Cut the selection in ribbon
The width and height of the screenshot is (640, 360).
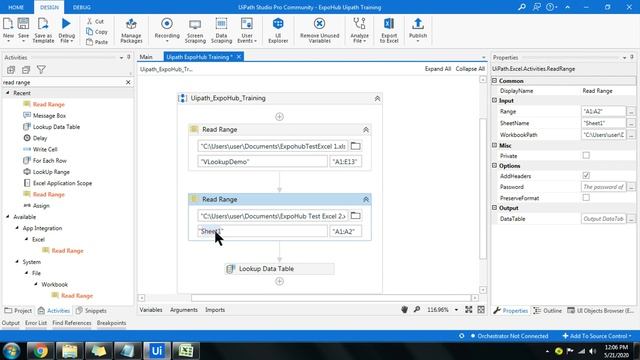point(95,21)
